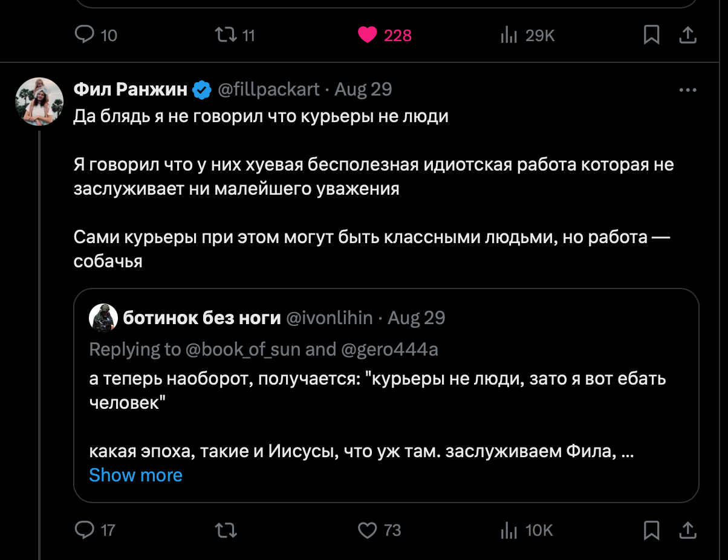Image resolution: width=728 pixels, height=560 pixels.
Task: Click the @fillpackart handle
Action: coord(268,90)
